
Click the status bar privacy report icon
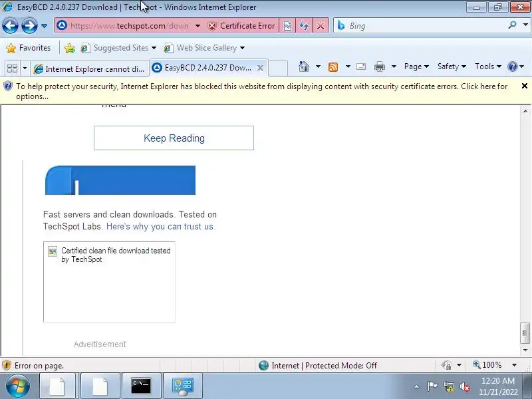446,365
